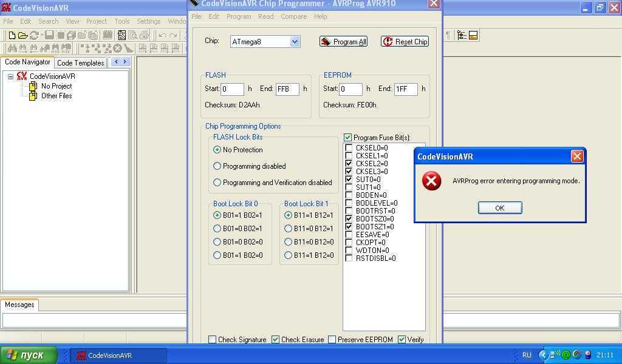
Task: Click the New file toolbar icon
Action: (12, 35)
